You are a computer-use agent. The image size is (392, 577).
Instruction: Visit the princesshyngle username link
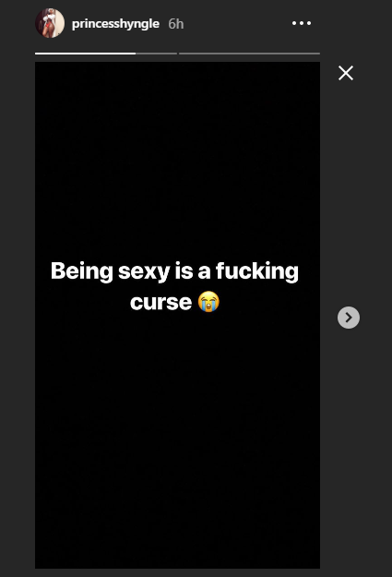[115, 24]
